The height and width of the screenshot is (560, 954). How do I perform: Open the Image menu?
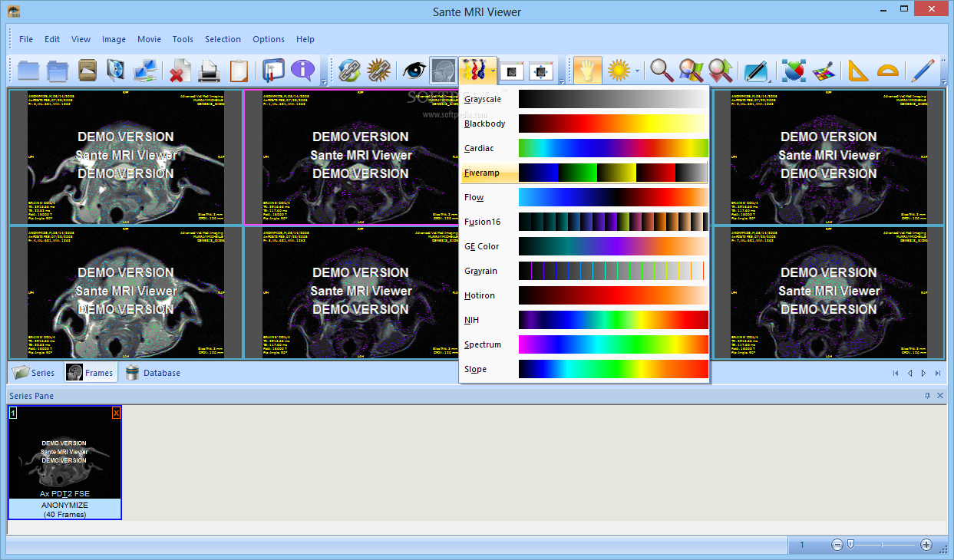coord(114,39)
